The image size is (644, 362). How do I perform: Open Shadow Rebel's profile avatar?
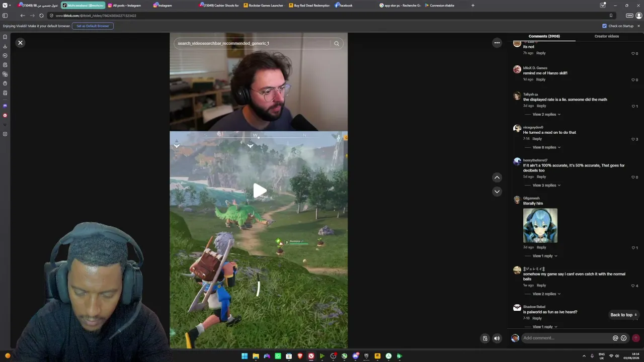click(x=517, y=308)
